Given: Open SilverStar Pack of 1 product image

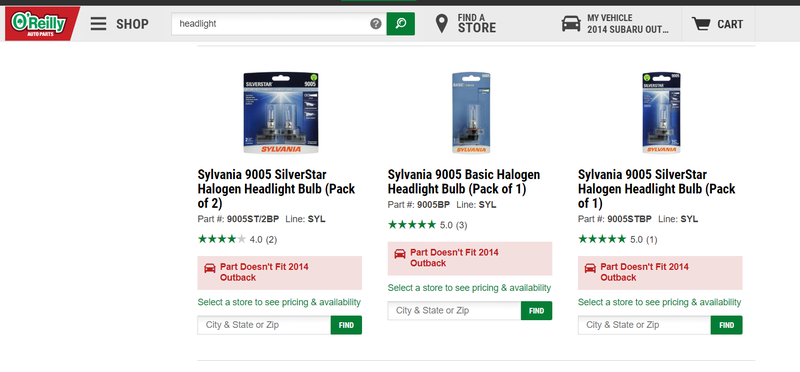Looking at the screenshot, I should [661, 113].
